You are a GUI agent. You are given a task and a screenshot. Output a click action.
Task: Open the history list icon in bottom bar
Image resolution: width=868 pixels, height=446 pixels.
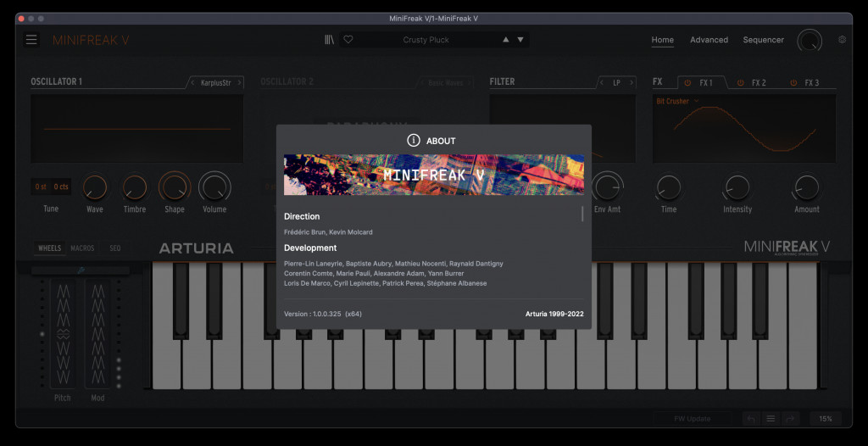coord(770,419)
